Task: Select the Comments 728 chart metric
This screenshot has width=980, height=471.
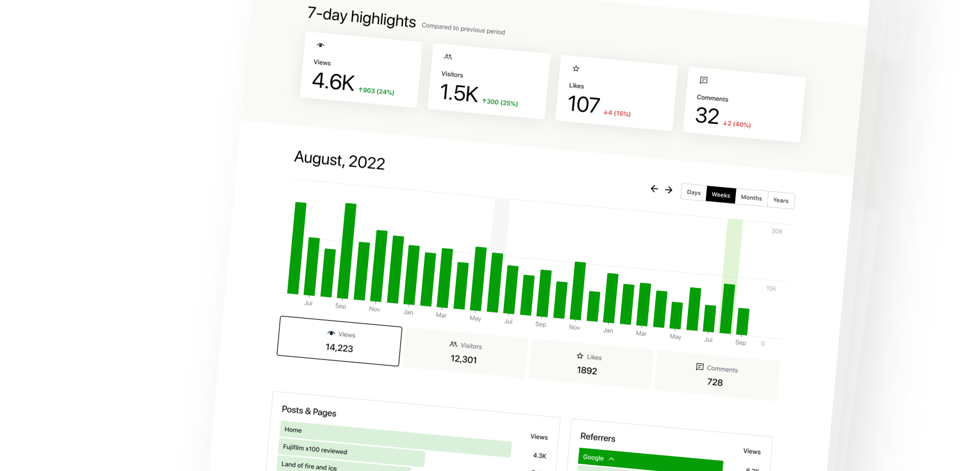Action: tap(716, 376)
